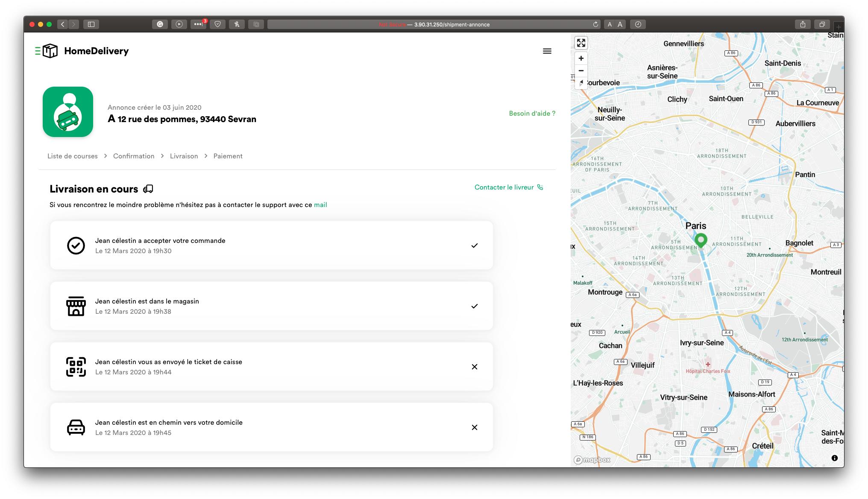Viewport: 868px width, 499px height.
Task: Go to Liste de courses breadcrumb
Action: pos(73,156)
